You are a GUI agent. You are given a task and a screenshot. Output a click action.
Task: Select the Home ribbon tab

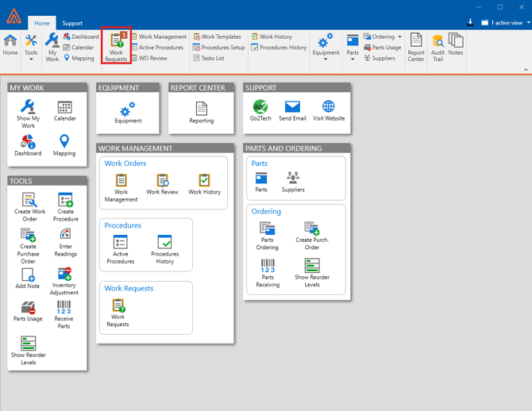click(41, 23)
